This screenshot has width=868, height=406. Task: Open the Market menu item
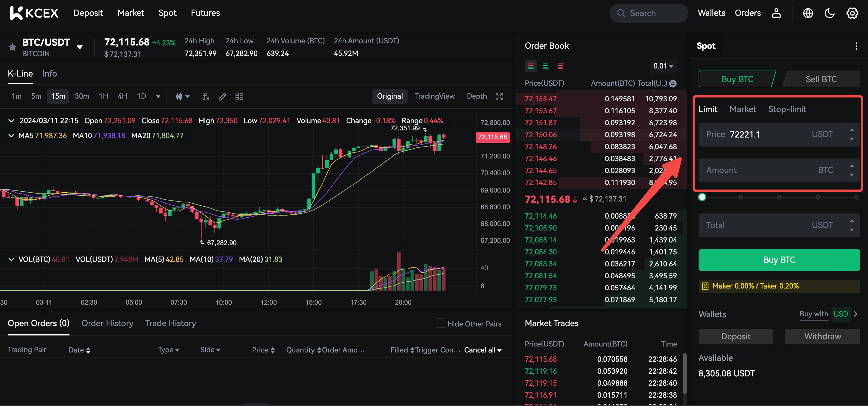coord(131,13)
